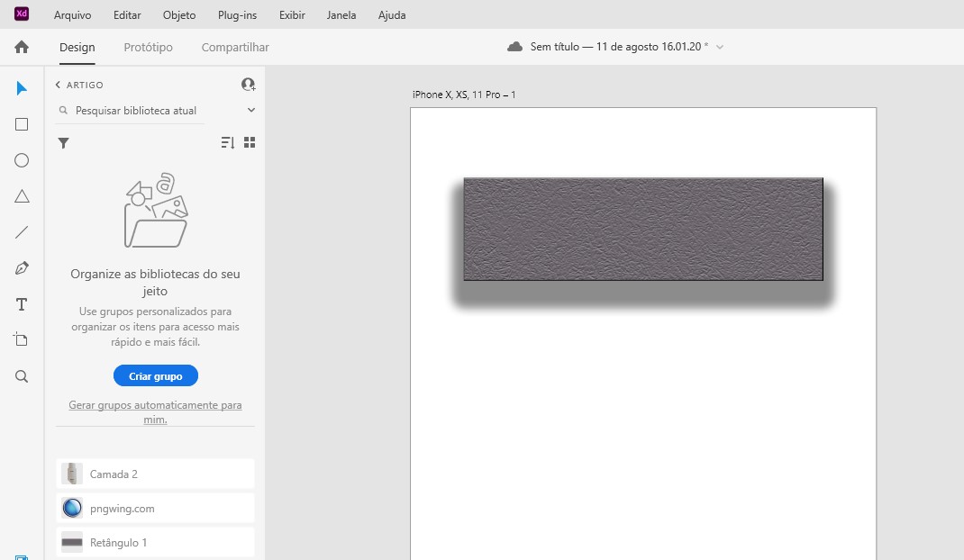Open the Editar menu
Viewport: 964px width, 560px height.
[127, 14]
